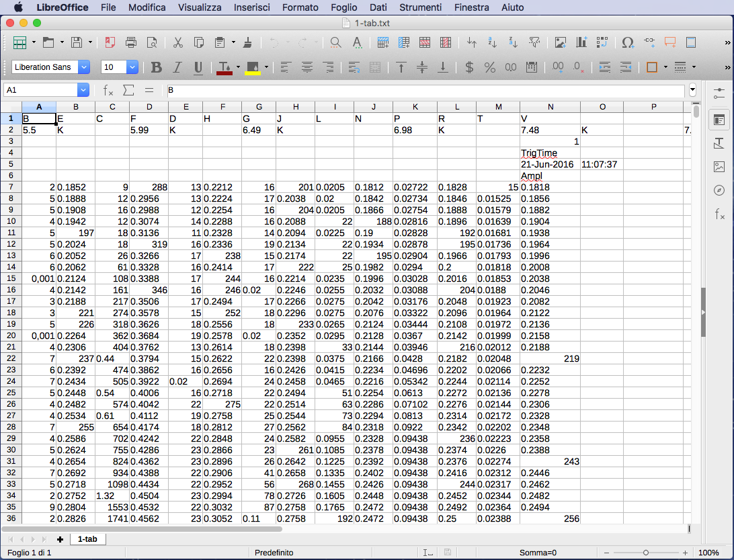Toggle bold formatting
734x560 pixels.
157,67
